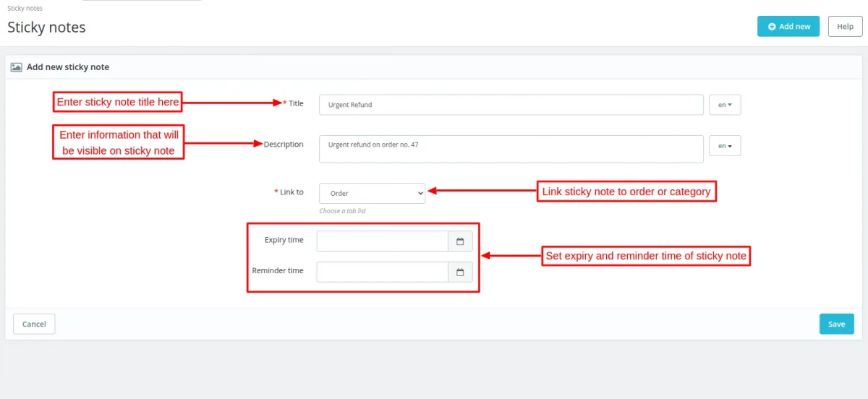Screen dimensions: 868x399
Task: Click the Reminder time input field
Action: 382,273
